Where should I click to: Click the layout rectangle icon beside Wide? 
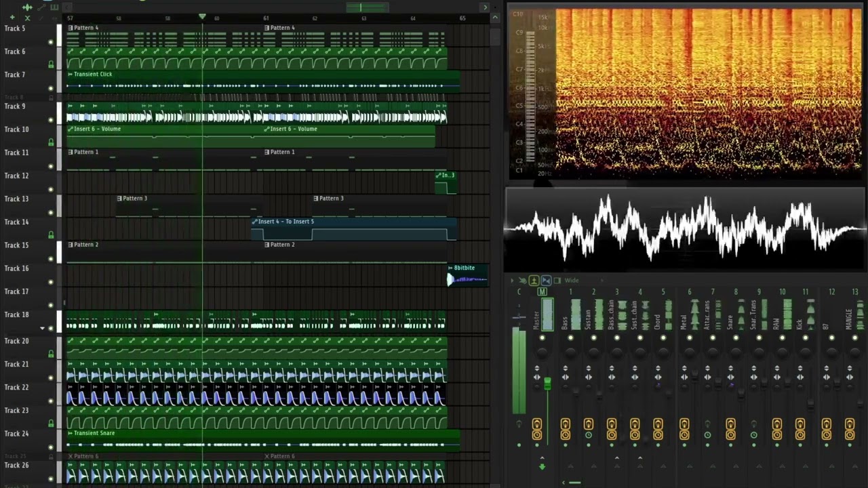557,280
